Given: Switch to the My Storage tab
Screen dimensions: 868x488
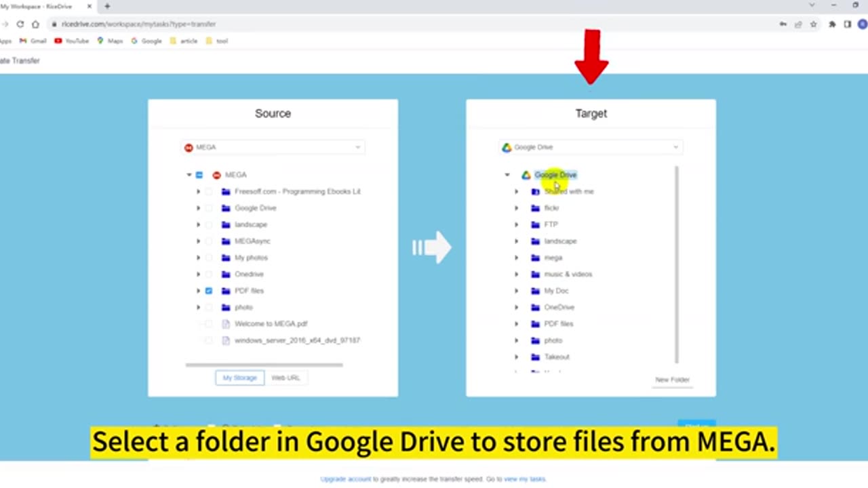Looking at the screenshot, I should click(240, 378).
